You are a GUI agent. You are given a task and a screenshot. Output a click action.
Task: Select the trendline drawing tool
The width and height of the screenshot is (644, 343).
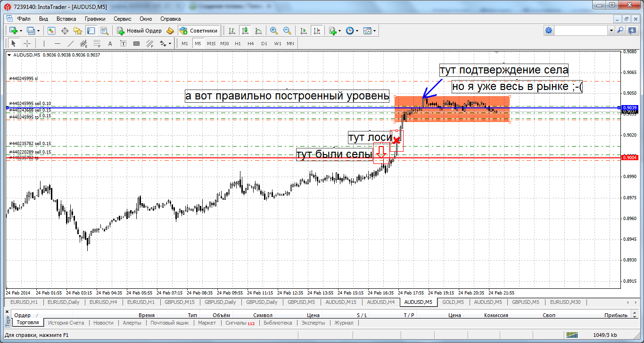71,44
